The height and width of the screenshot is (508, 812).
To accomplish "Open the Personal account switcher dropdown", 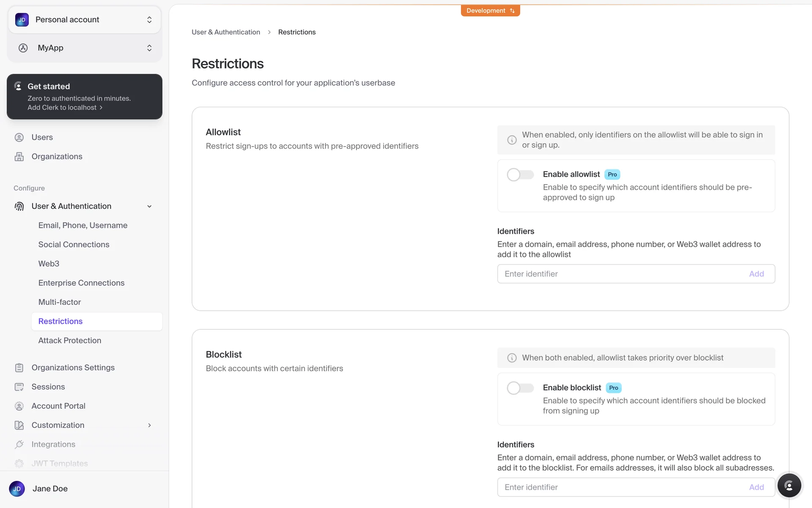I will tap(85, 20).
